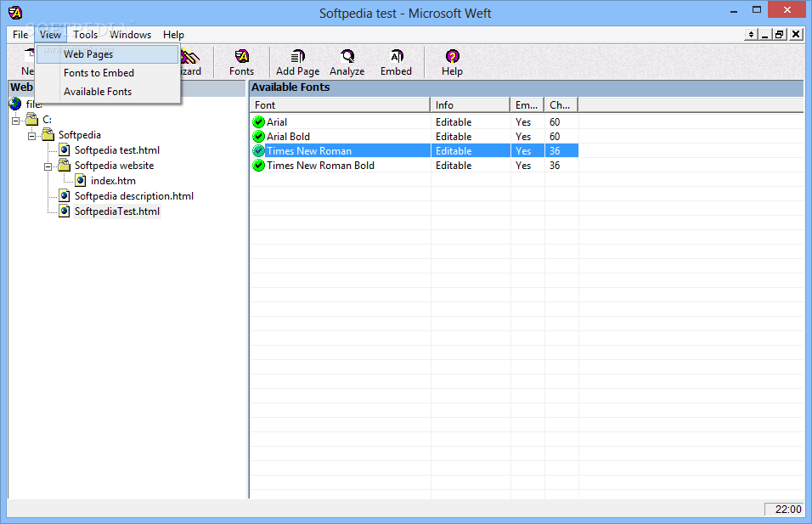Screen dimensions: 812x524
Task: Open the Windows menu
Action: 131,35
